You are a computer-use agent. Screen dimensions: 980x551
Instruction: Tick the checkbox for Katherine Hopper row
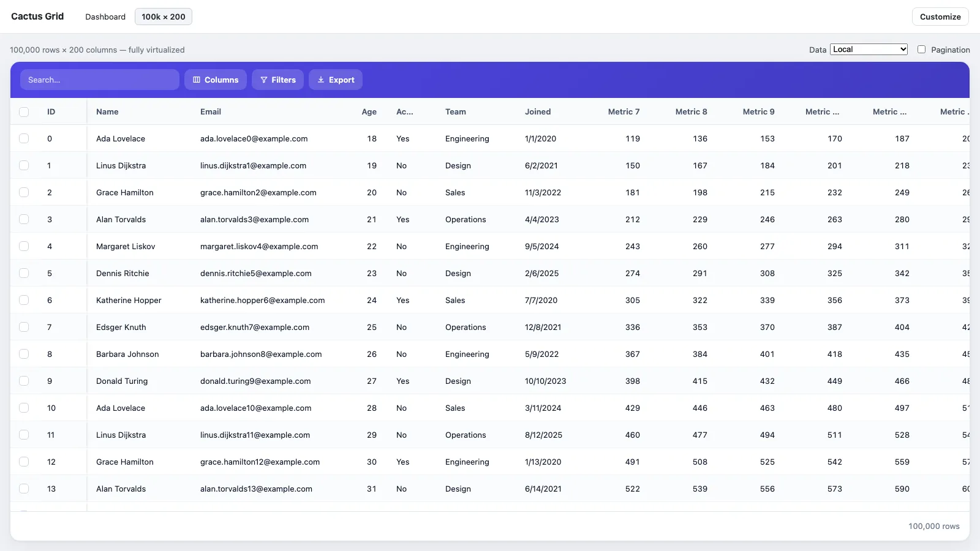[24, 301]
